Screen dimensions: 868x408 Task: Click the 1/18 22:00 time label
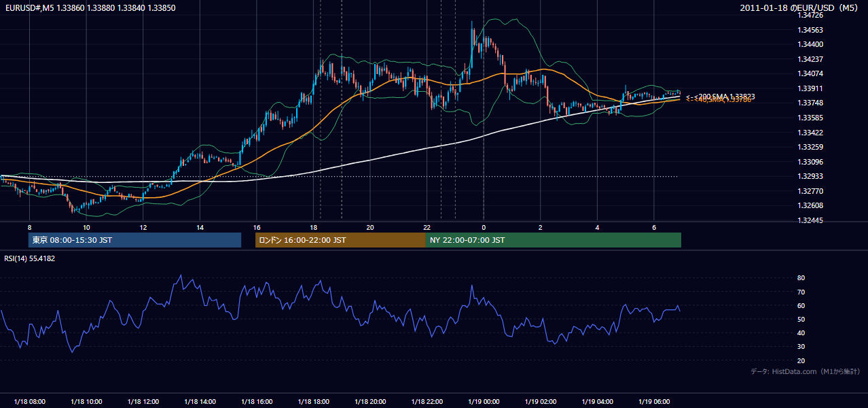[427, 401]
